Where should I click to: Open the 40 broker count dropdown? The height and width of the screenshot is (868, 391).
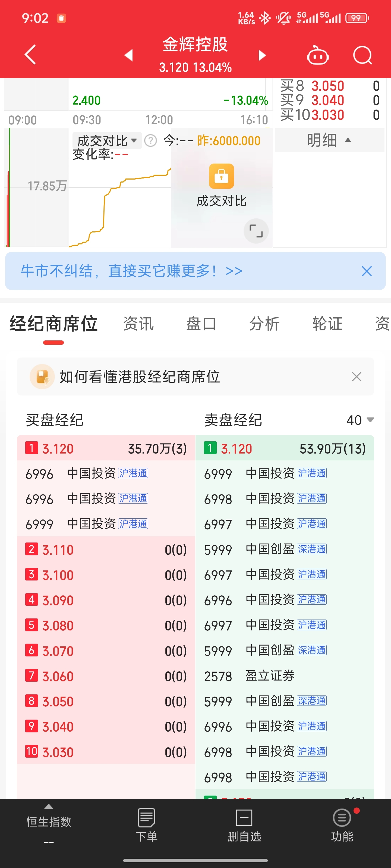coord(360,420)
